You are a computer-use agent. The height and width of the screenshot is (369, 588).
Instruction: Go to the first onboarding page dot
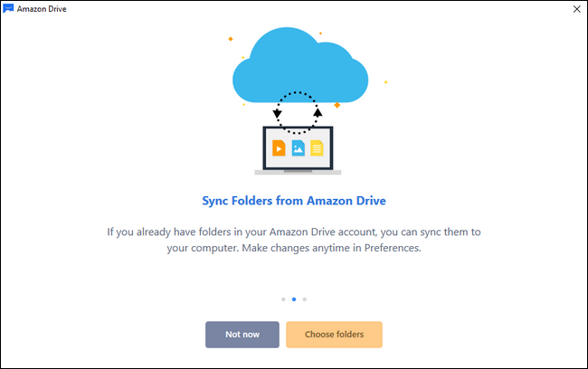(283, 298)
